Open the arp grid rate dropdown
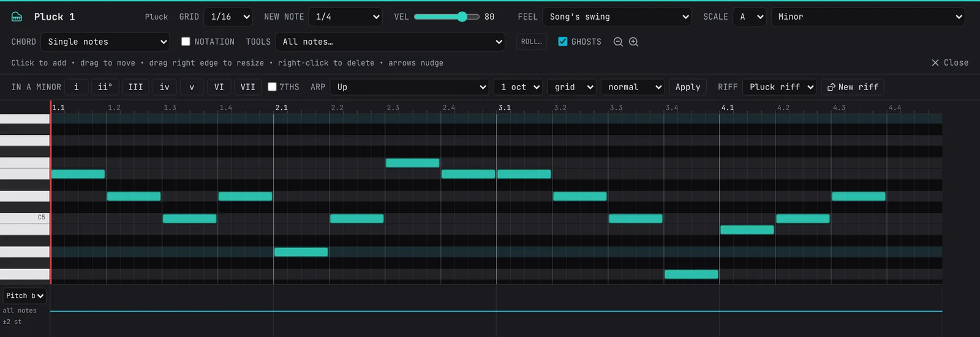Screen dimensions: 980x337 click(x=571, y=87)
